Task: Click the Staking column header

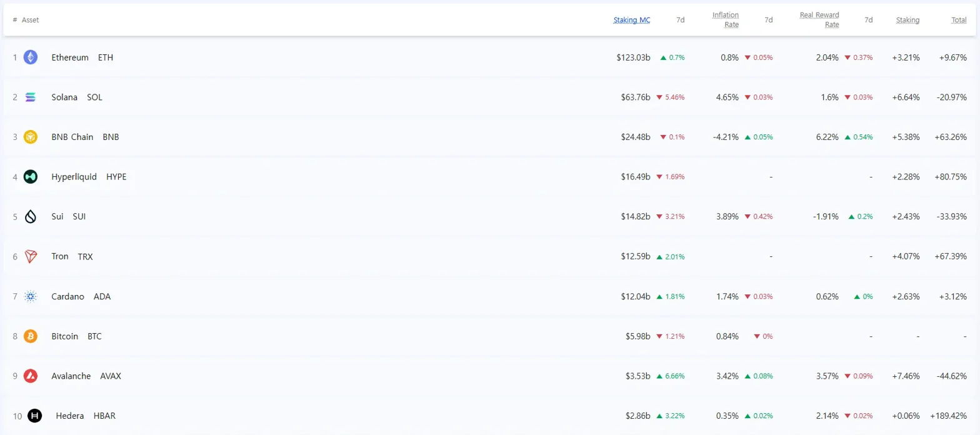Action: [907, 20]
